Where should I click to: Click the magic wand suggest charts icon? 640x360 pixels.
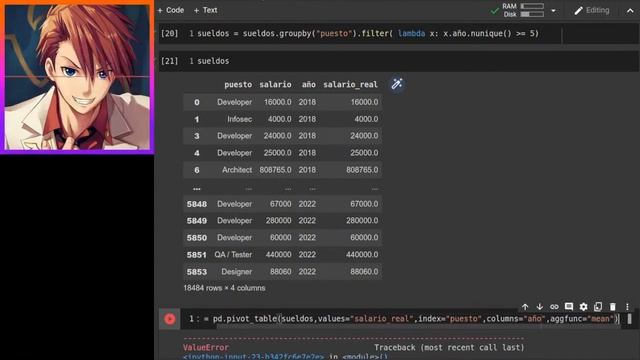click(397, 84)
